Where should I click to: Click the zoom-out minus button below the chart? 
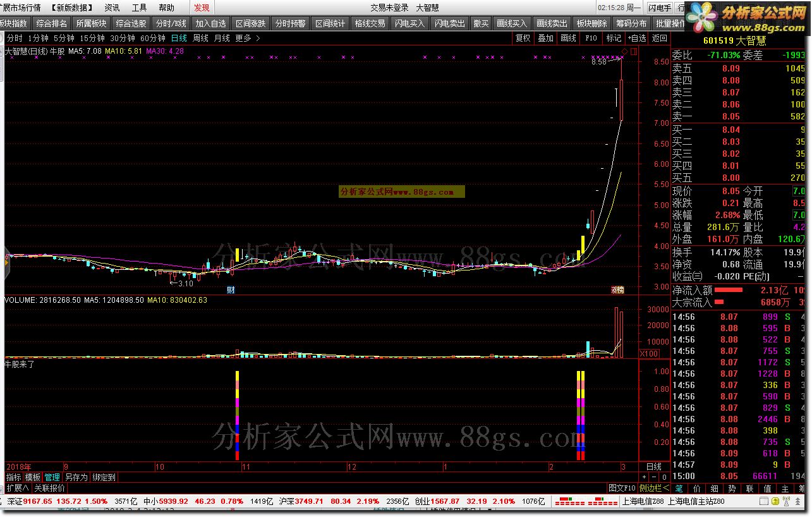[655, 477]
